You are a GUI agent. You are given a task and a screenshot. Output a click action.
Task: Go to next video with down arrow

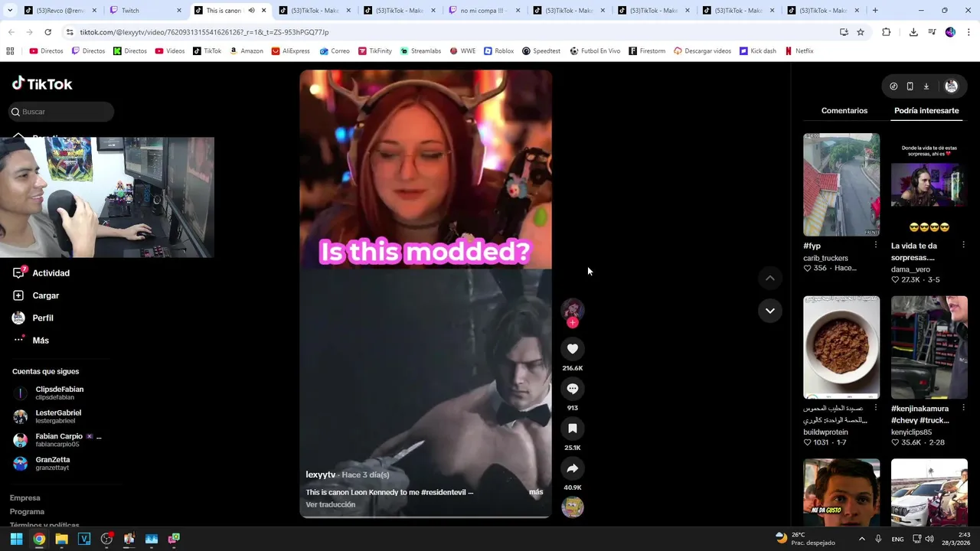(x=769, y=311)
